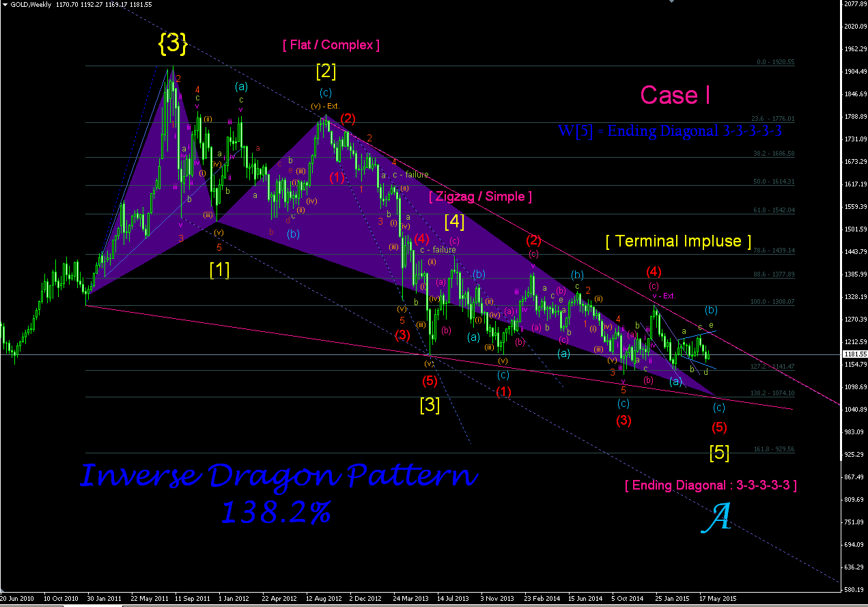
Task: Click the '0.0 - 1920.55' Fibonacci level
Action: click(x=775, y=62)
